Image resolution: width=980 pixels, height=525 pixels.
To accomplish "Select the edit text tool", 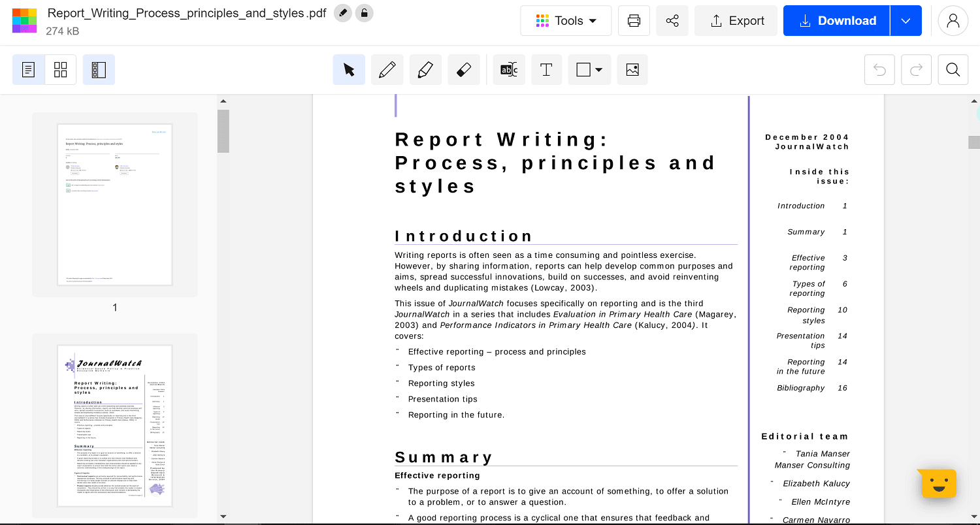I will [x=509, y=70].
